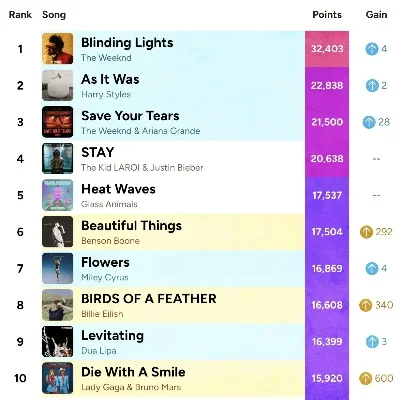Sort by the Gain column header
This screenshot has width=403, height=400.
click(x=376, y=15)
